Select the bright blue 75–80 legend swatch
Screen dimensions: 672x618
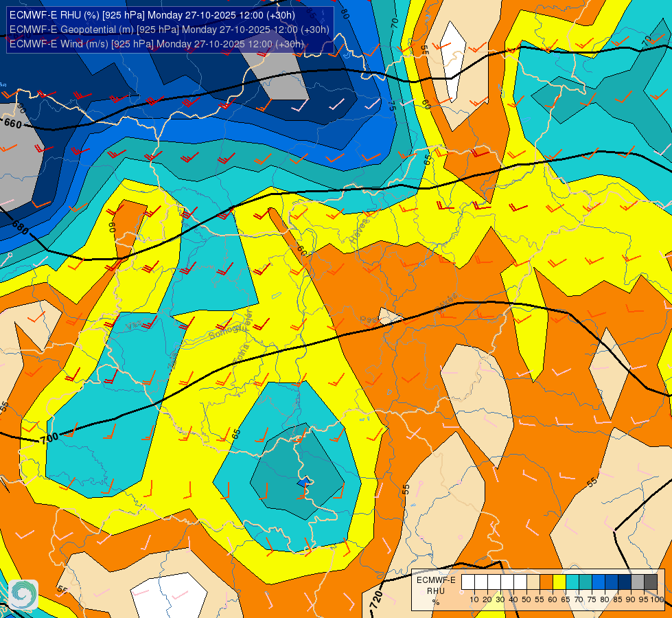click(599, 582)
